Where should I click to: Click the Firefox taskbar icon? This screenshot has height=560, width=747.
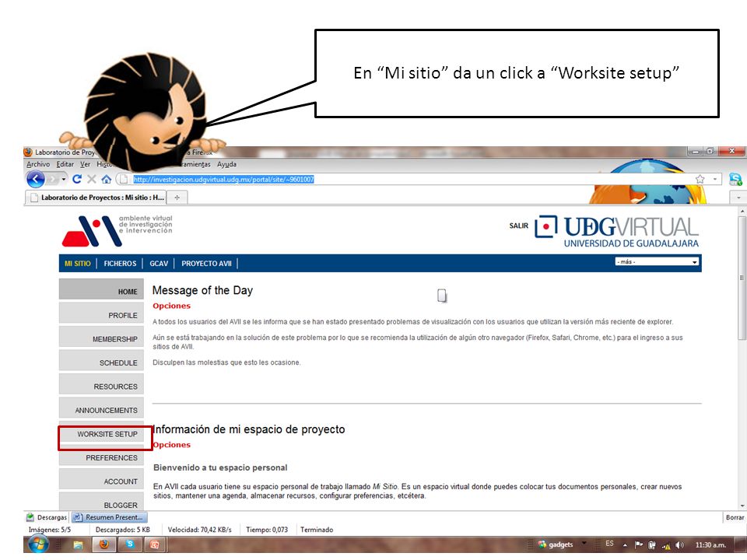point(104,544)
